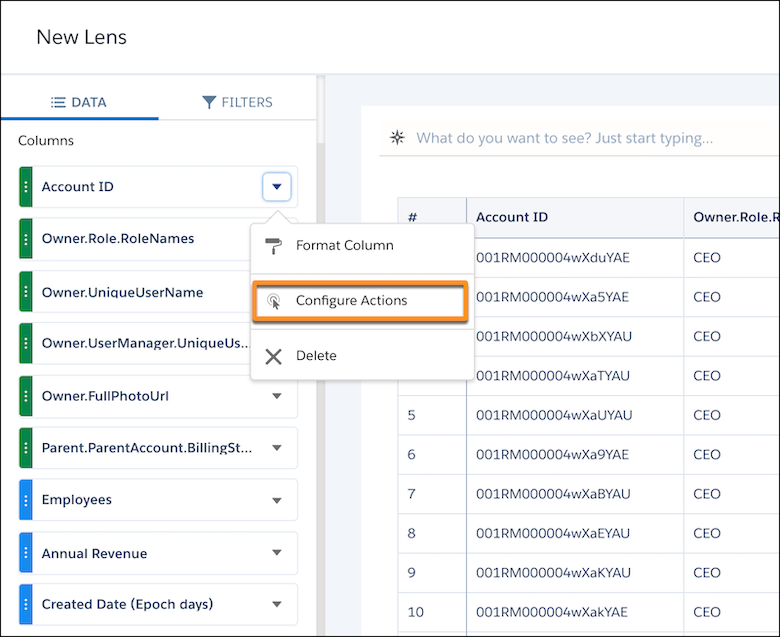Click Owner.Role.RoleNames drag handle

click(x=26, y=239)
